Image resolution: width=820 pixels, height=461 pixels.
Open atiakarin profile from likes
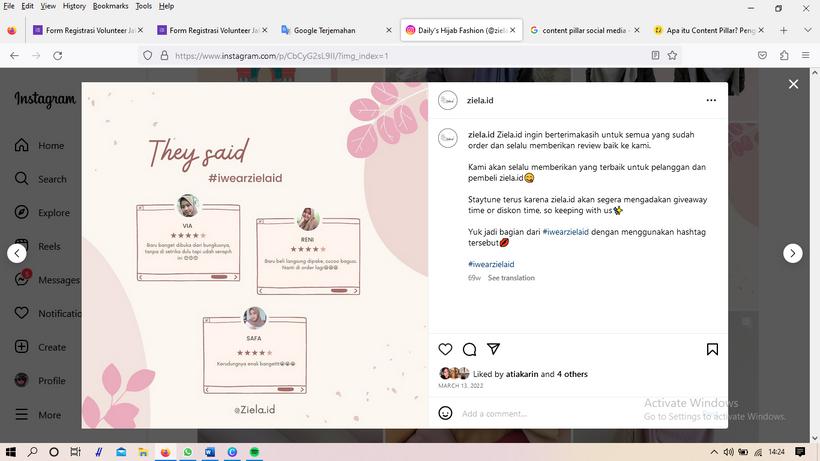(522, 374)
